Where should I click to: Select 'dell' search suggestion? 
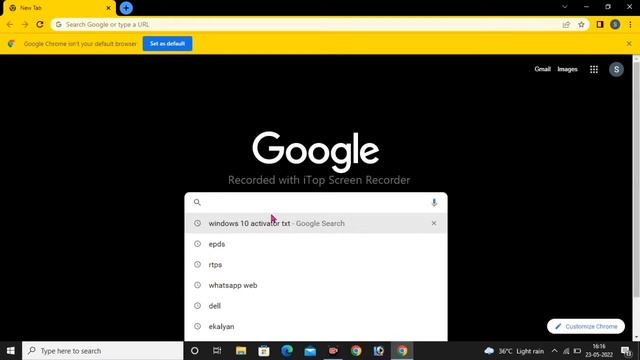pos(316,306)
